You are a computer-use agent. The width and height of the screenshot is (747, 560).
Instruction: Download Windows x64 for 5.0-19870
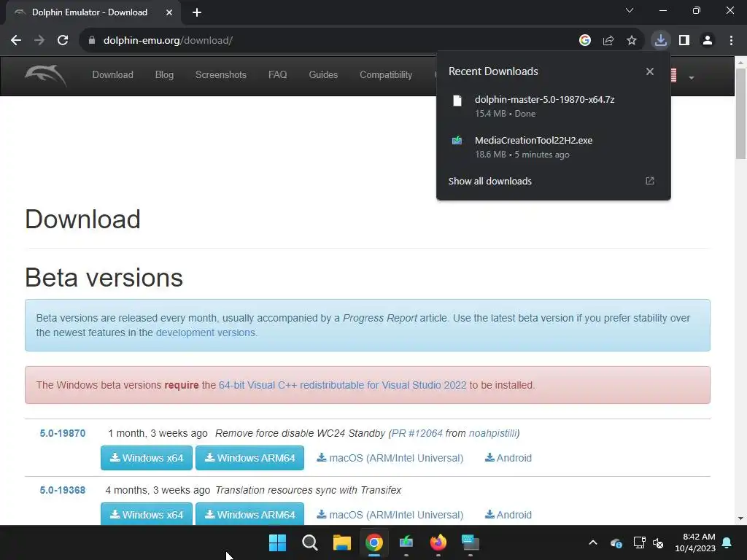coord(147,458)
